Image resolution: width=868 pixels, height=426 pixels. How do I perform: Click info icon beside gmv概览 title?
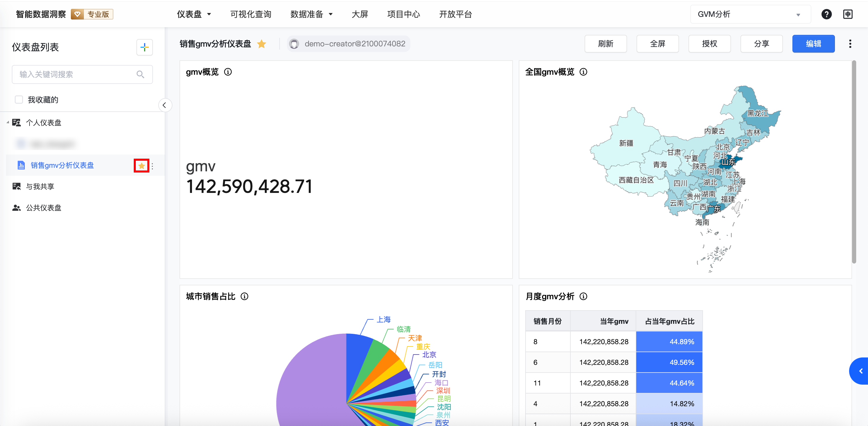point(228,72)
